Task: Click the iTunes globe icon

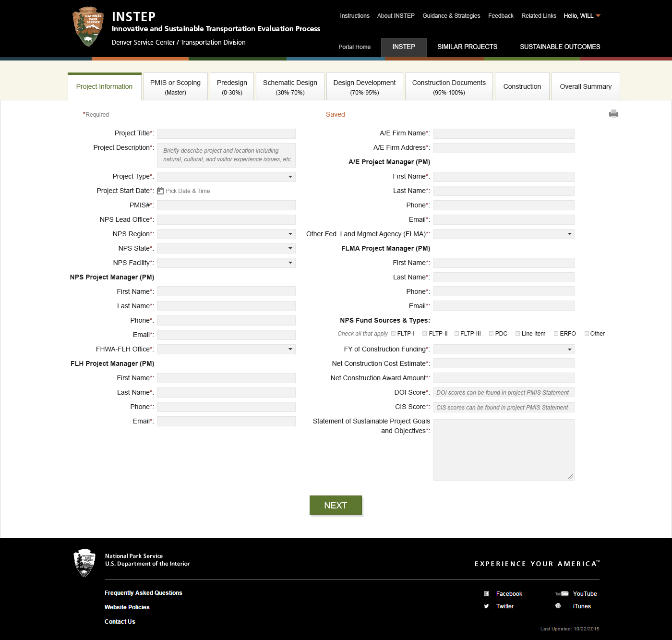Action: pyautogui.click(x=558, y=605)
